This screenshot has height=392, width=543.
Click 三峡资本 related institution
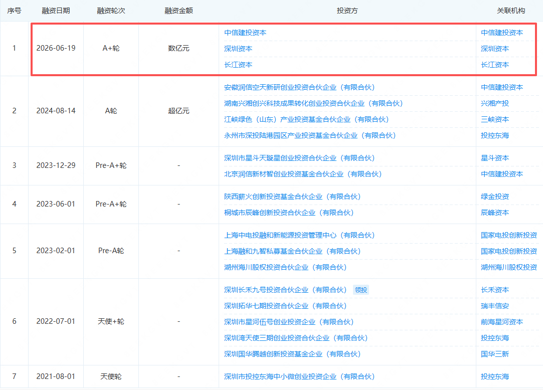(x=495, y=119)
